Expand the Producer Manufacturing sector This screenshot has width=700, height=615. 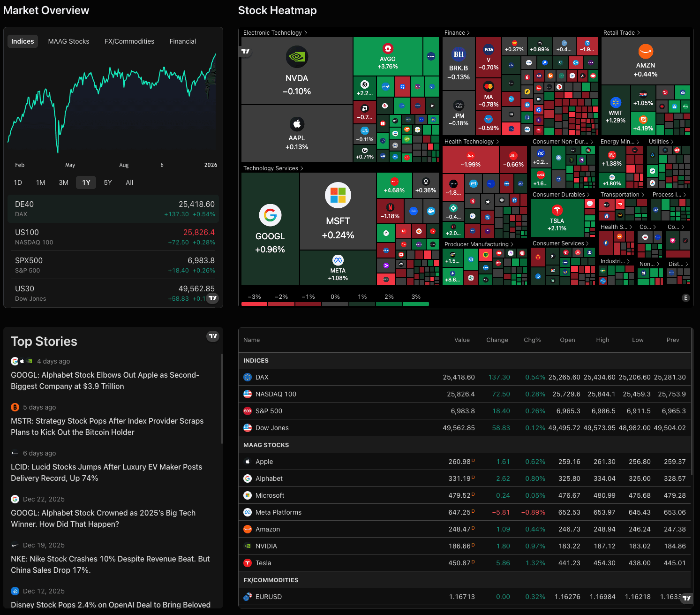479,244
